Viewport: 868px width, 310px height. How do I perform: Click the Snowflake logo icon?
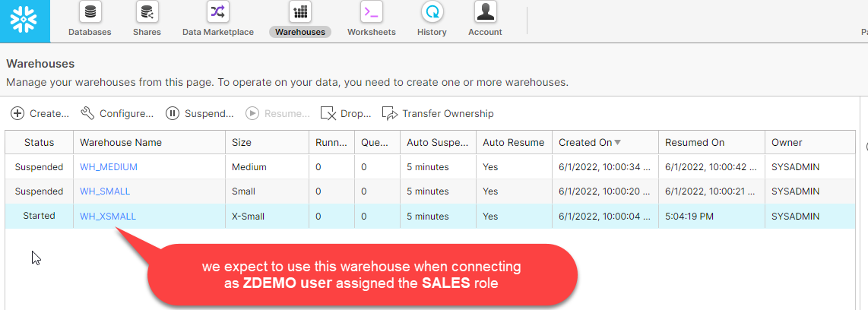tap(25, 21)
